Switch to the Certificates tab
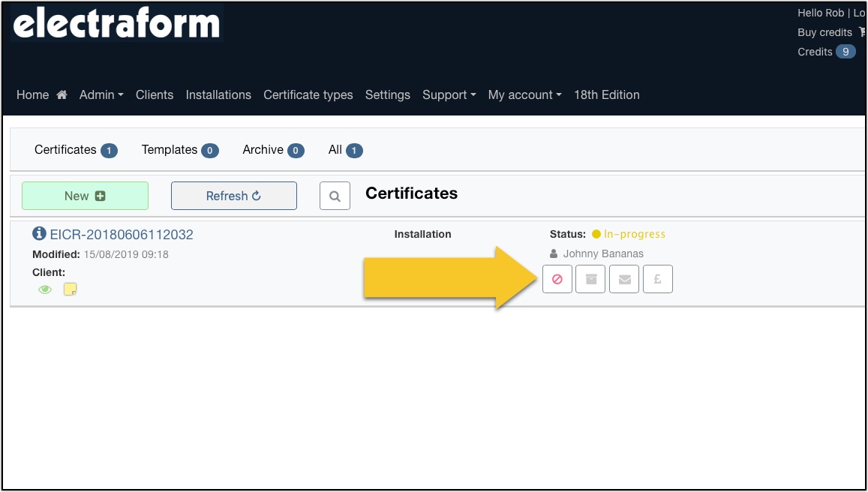This screenshot has height=492, width=868. click(76, 150)
